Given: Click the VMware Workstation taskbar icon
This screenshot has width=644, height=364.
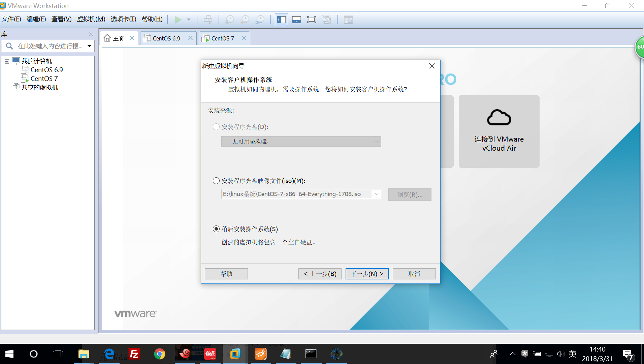Looking at the screenshot, I should coord(235,354).
